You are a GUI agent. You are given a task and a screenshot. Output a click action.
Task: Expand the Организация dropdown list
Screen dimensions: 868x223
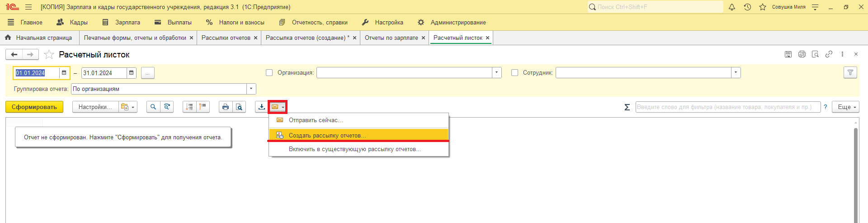pyautogui.click(x=497, y=73)
